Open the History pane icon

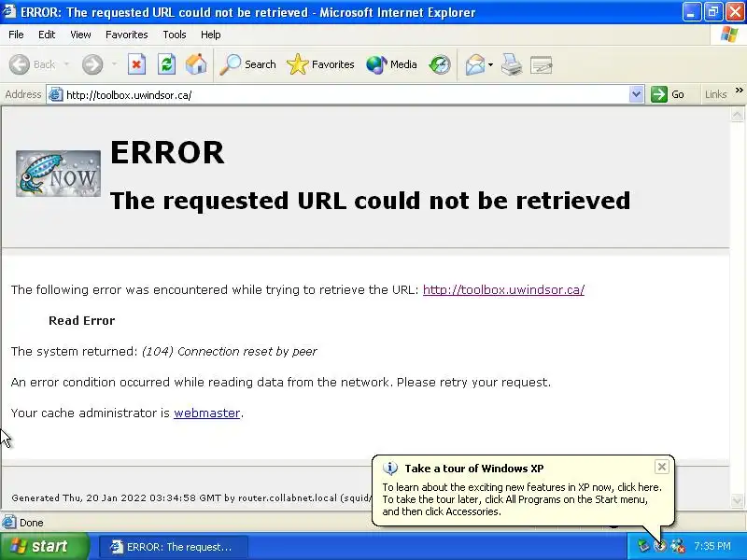pyautogui.click(x=439, y=64)
